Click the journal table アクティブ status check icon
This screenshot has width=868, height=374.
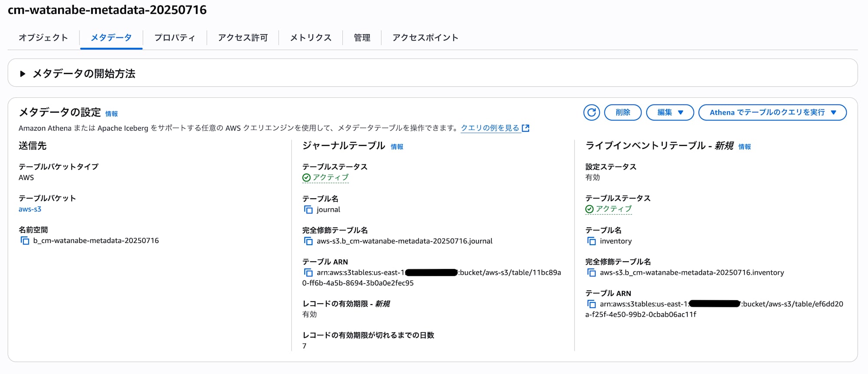pyautogui.click(x=306, y=177)
